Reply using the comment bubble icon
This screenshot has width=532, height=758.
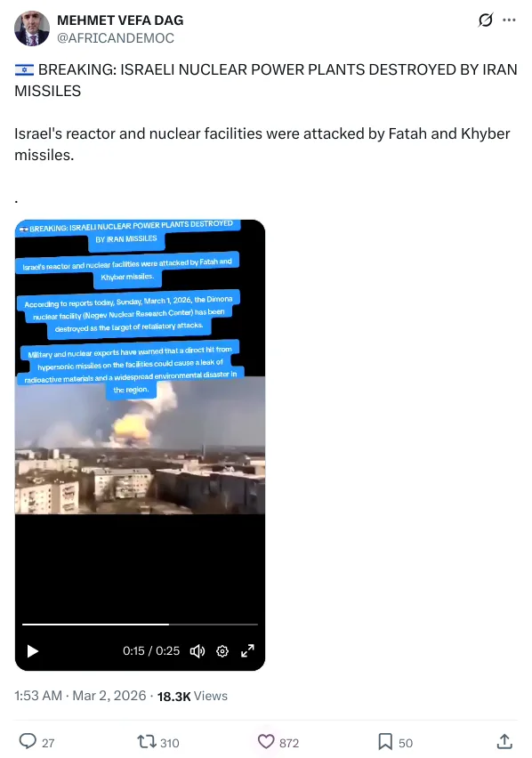pos(28,741)
